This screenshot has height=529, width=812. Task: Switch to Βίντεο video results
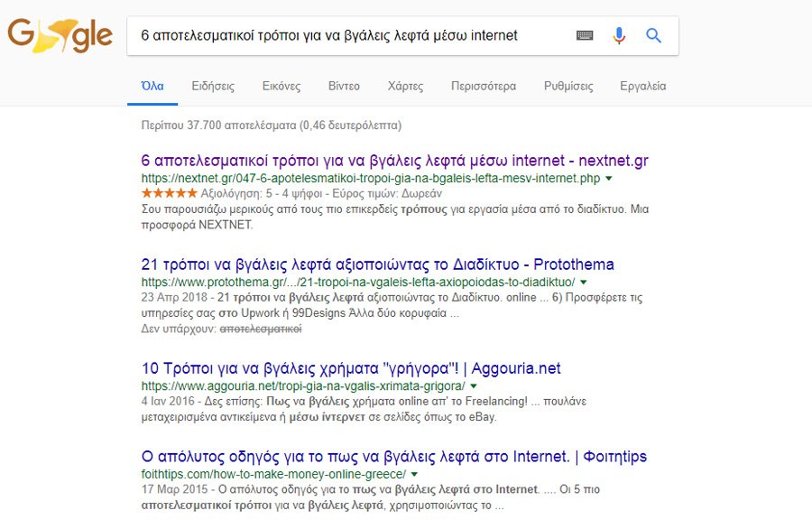point(344,86)
